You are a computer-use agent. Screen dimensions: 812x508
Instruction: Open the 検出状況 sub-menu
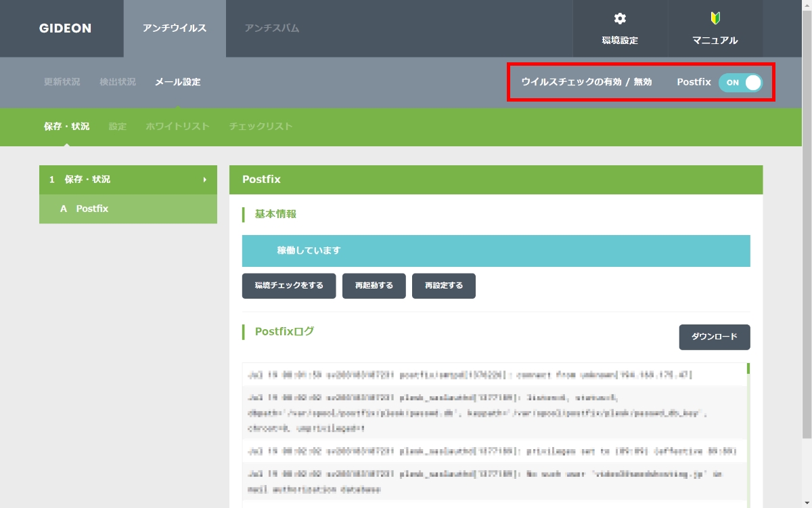pyautogui.click(x=118, y=82)
